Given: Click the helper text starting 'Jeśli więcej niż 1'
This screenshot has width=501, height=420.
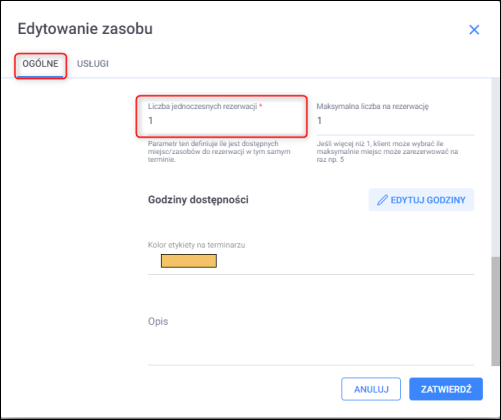Looking at the screenshot, I should 387,151.
